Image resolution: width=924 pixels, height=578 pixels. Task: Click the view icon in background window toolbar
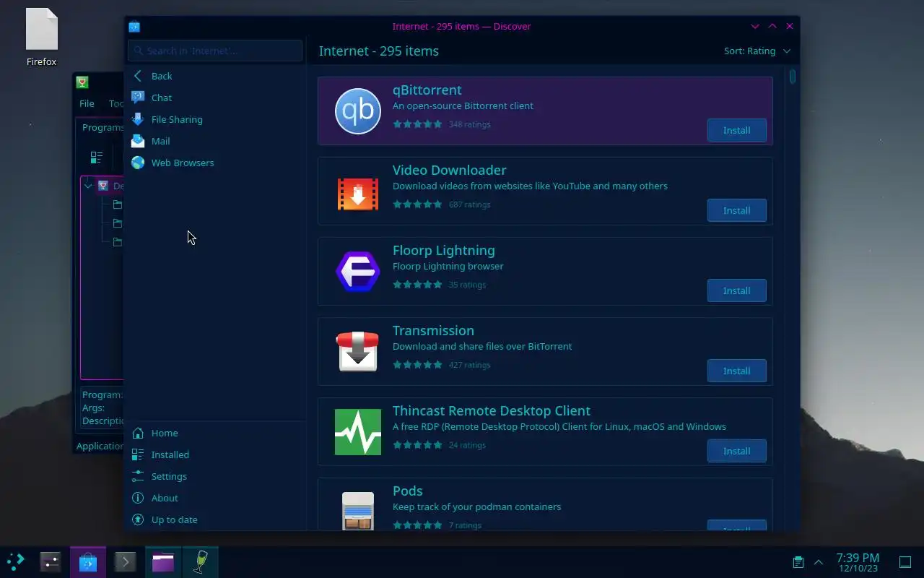[x=96, y=158]
